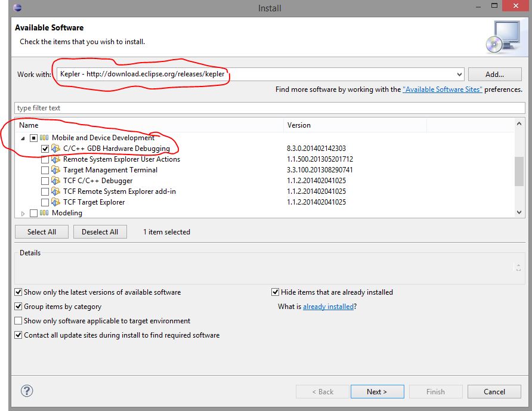
Task: Click the Select All button
Action: click(x=42, y=232)
